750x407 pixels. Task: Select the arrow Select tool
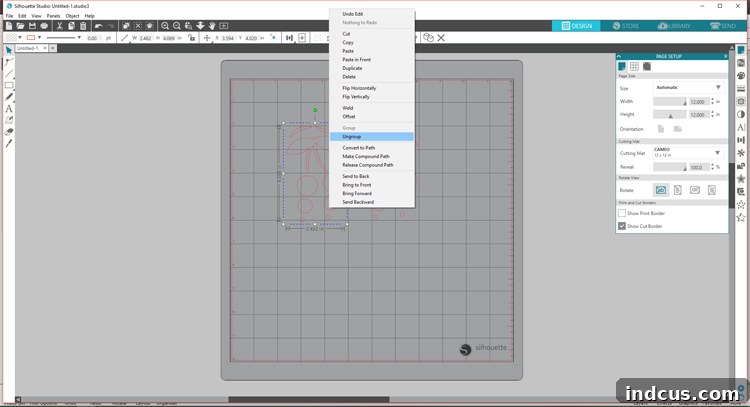9,50
